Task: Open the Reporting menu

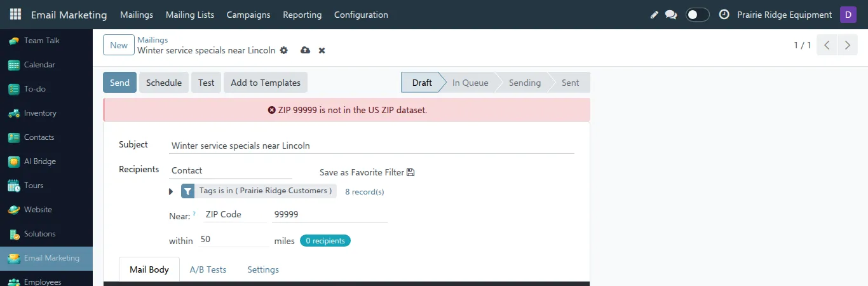Action: [302, 15]
